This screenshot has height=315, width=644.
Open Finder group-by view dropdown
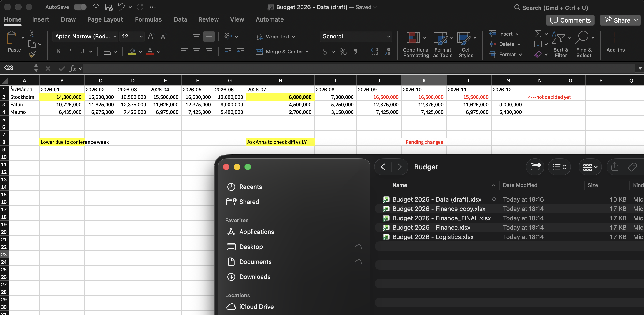pyautogui.click(x=590, y=167)
